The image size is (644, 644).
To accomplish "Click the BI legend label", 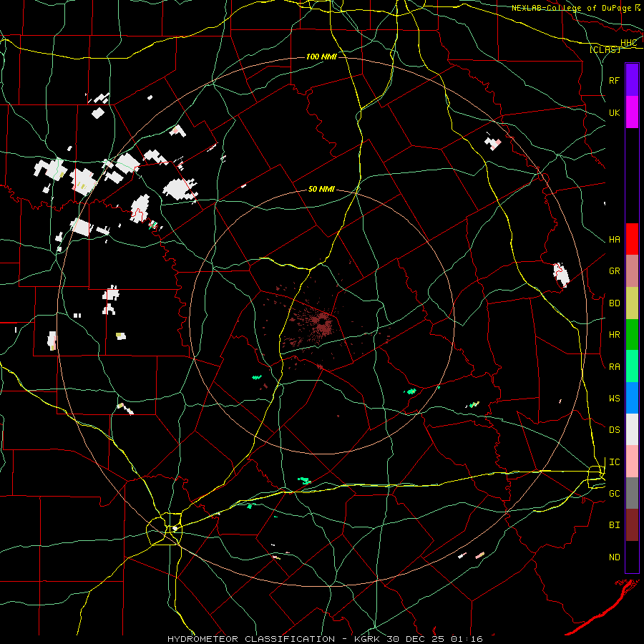I will pyautogui.click(x=615, y=525).
